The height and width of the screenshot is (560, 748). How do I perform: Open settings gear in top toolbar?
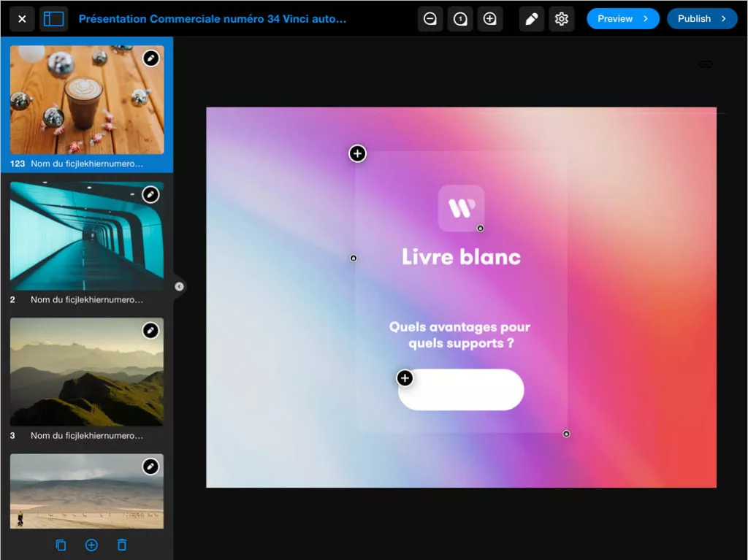(562, 19)
